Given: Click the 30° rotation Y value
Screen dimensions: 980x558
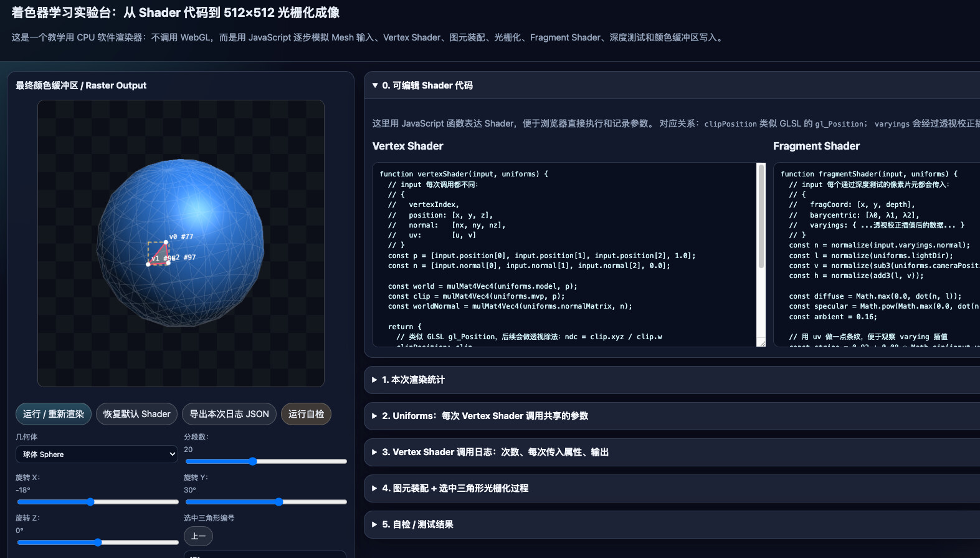Looking at the screenshot, I should pos(190,490).
